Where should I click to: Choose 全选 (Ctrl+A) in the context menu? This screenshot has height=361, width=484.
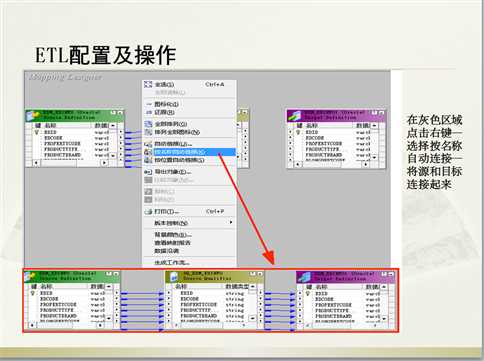tap(189, 85)
